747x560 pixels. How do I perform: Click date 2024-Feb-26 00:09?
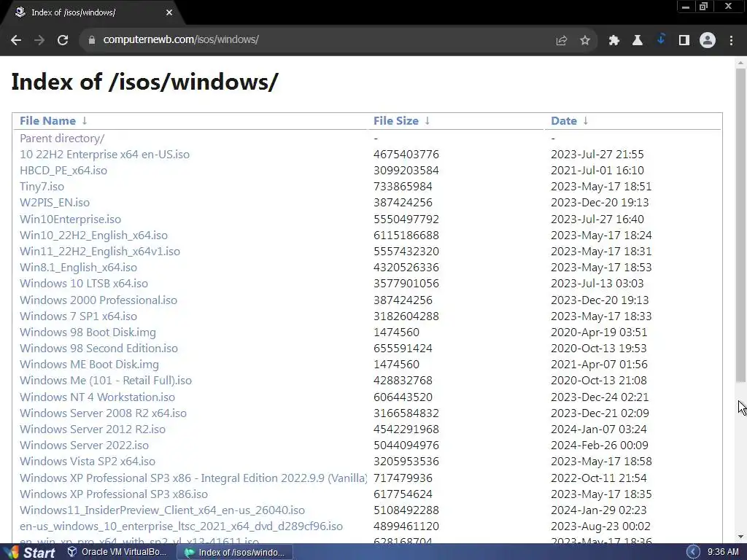600,446
